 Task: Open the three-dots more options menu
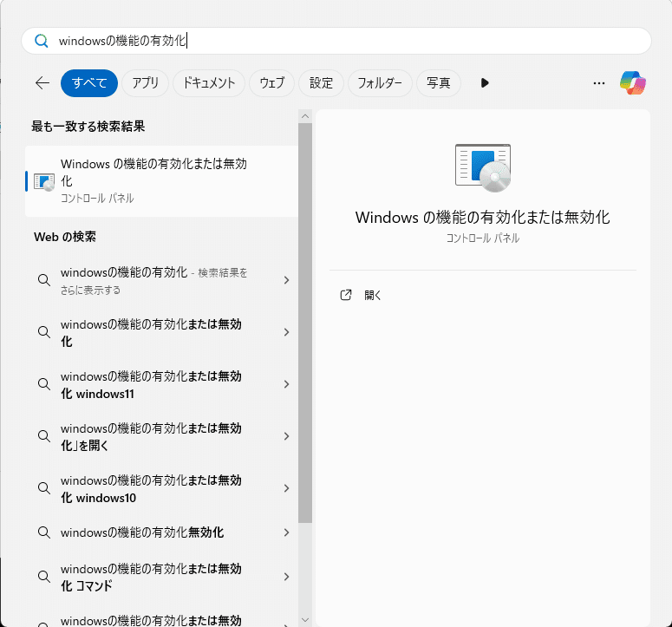click(598, 83)
